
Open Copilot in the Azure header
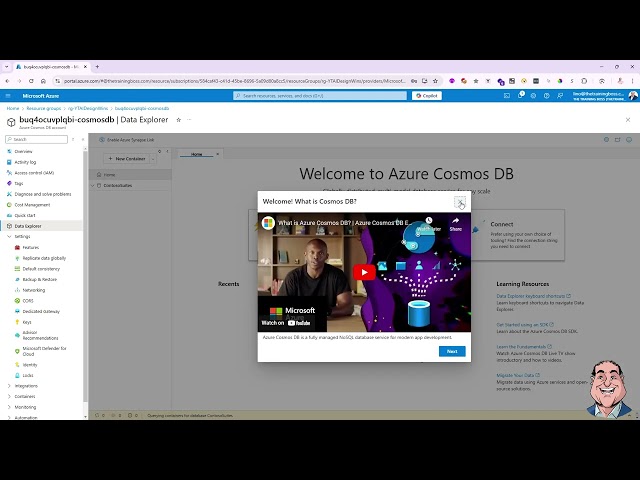click(427, 96)
